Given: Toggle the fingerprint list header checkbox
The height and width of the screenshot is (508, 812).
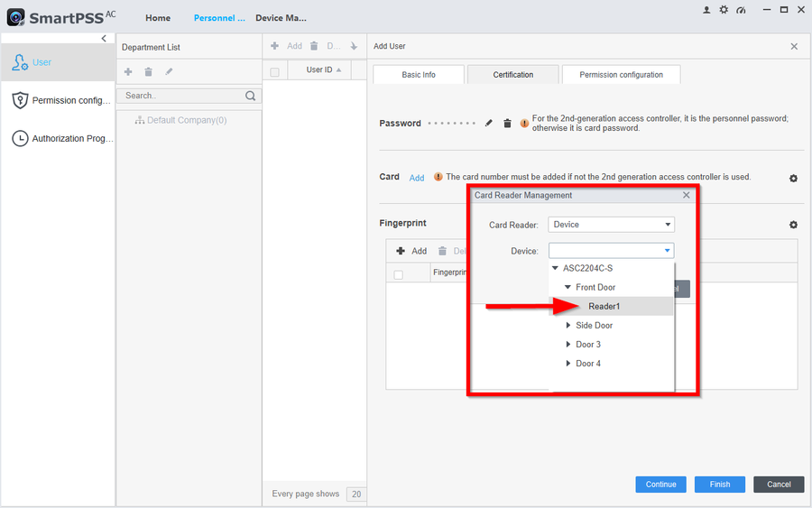Looking at the screenshot, I should [x=399, y=274].
